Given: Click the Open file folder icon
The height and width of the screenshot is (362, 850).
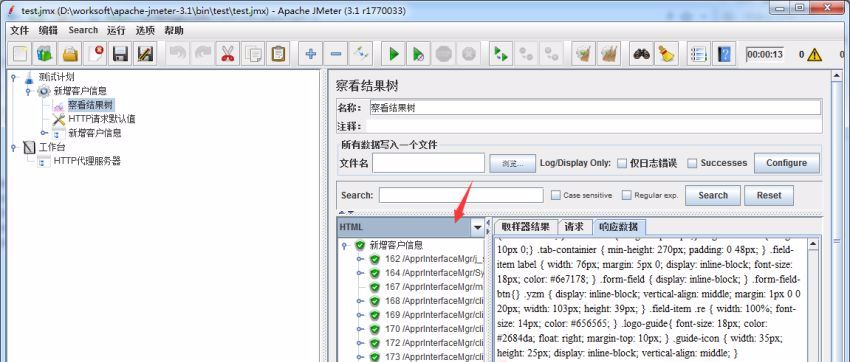Looking at the screenshot, I should point(70,54).
